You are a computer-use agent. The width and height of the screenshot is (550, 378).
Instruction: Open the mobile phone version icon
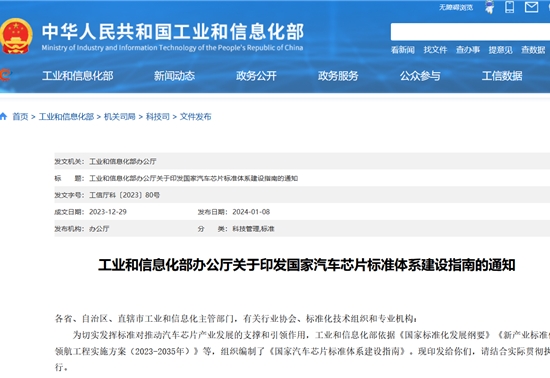click(510, 7)
